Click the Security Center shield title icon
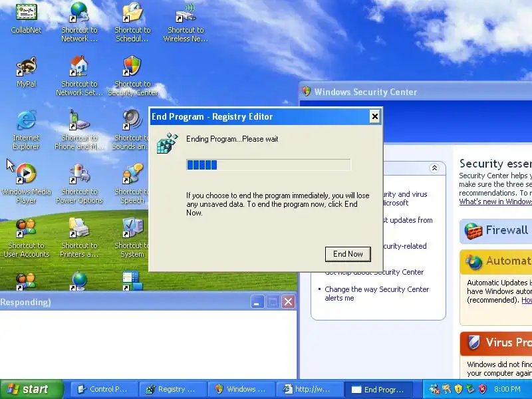Image resolution: width=532 pixels, height=399 pixels. tap(307, 91)
